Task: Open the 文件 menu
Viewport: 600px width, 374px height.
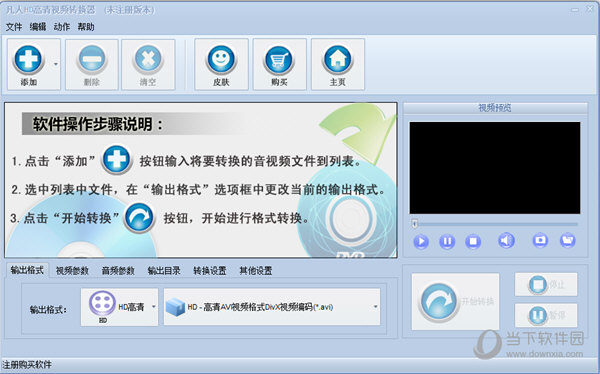Action: pyautogui.click(x=14, y=27)
